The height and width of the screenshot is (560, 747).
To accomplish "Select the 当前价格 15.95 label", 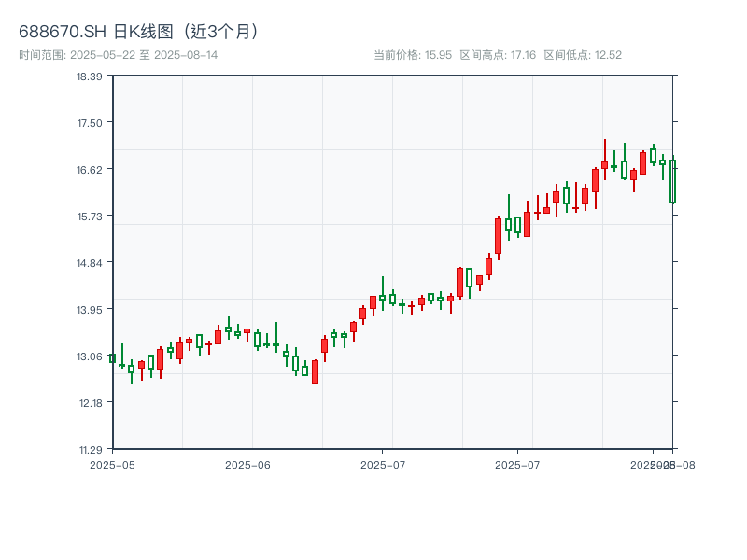I will pos(413,55).
